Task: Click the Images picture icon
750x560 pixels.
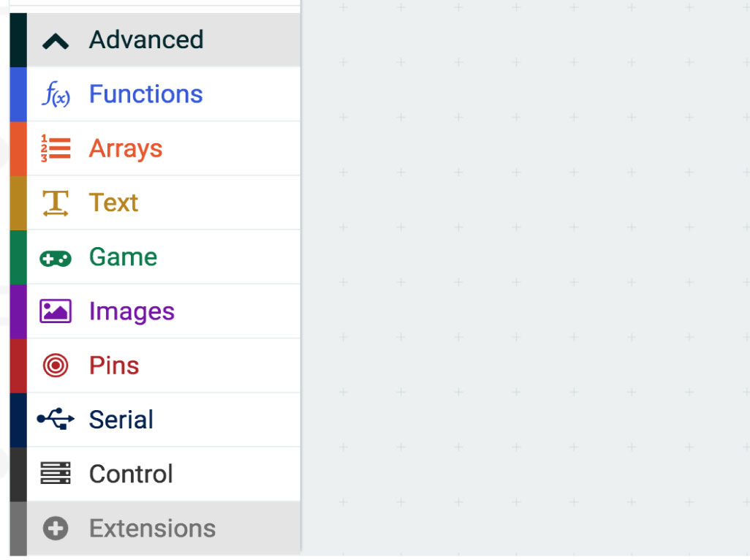Action: pyautogui.click(x=56, y=311)
